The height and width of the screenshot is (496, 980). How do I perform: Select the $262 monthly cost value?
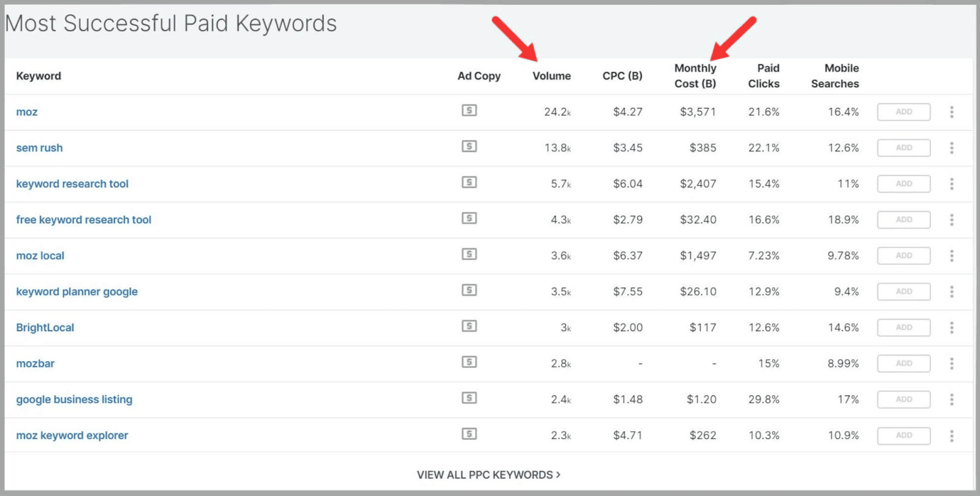pyautogui.click(x=703, y=435)
